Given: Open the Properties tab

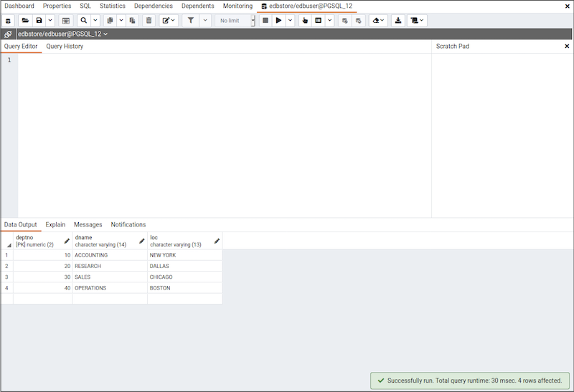Looking at the screenshot, I should point(57,6).
